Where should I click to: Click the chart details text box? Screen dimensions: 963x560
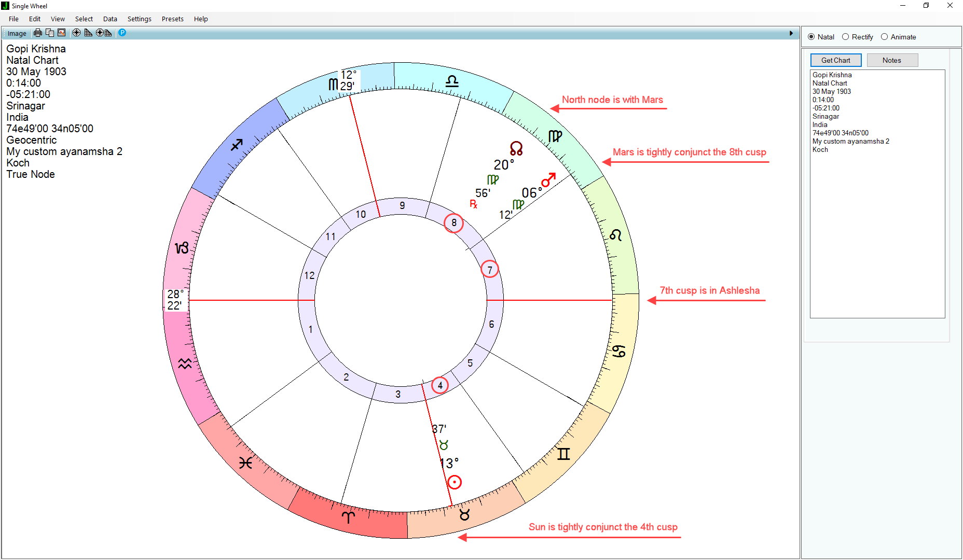pos(877,233)
